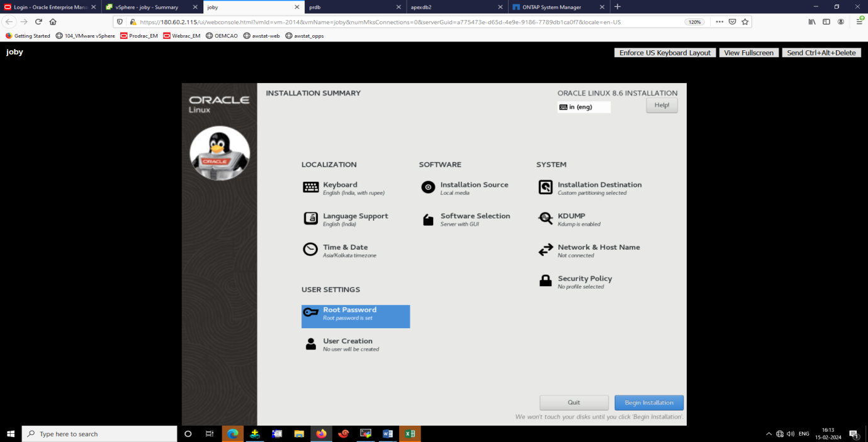Click the ENG language indicator in tray
The image size is (868, 442).
coord(804,434)
